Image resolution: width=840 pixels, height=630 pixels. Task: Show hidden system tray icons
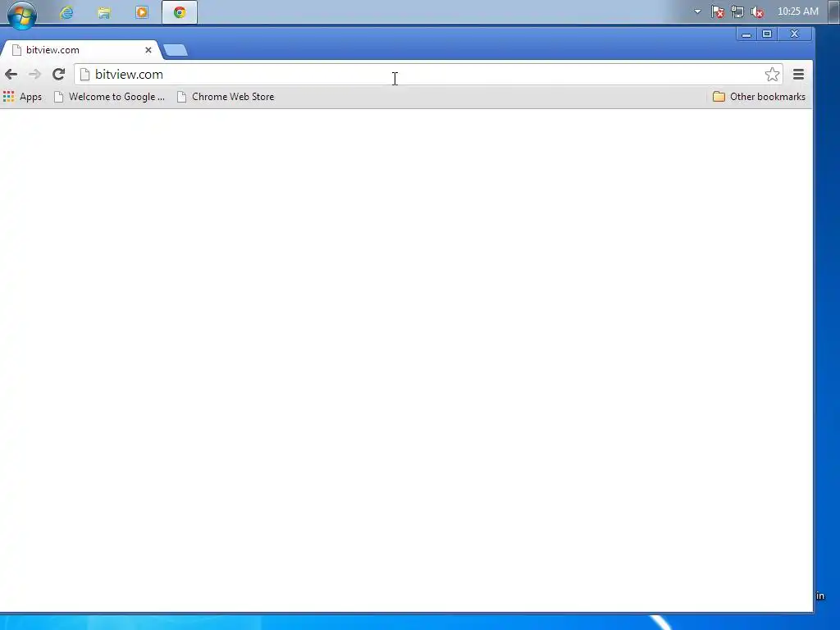697,11
